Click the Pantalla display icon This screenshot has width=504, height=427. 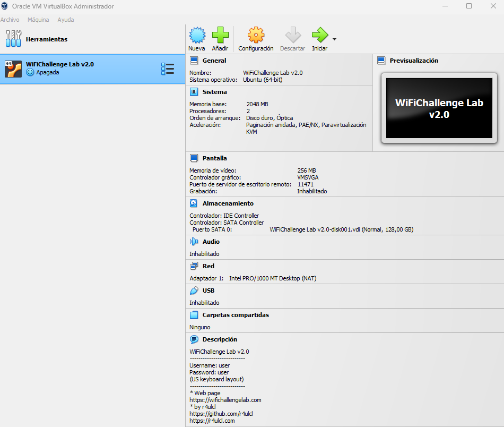pyautogui.click(x=194, y=158)
